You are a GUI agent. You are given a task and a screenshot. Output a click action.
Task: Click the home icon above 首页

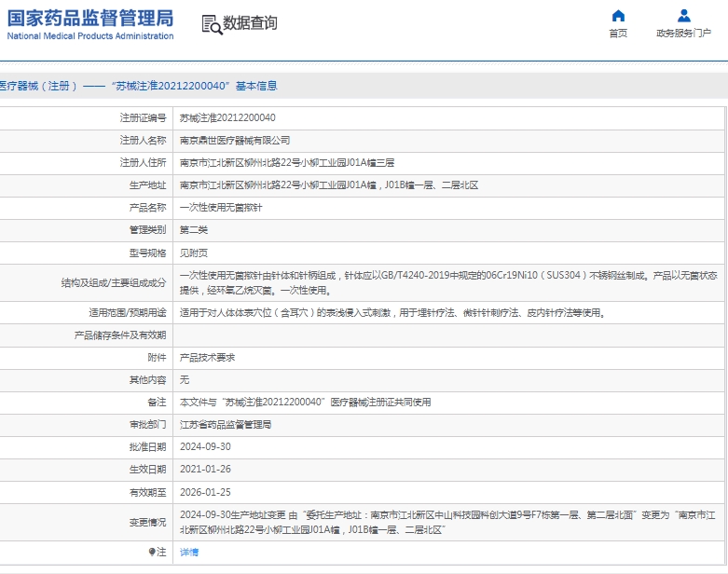point(618,16)
